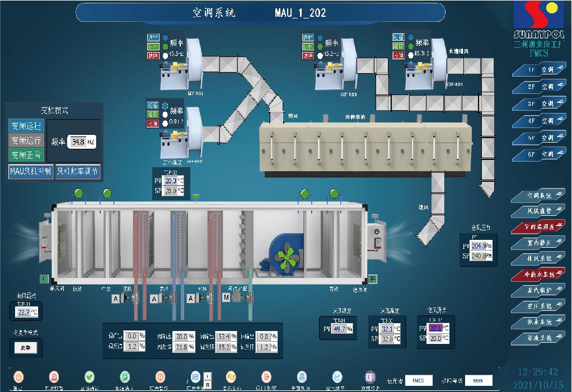
Task: Click the purple Excel data report icon
Action: (370, 376)
